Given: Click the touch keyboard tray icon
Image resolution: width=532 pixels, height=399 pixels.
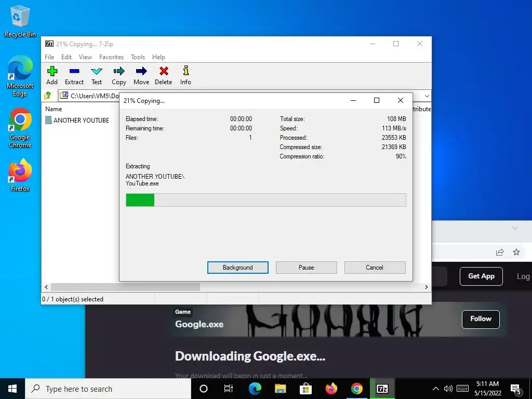Looking at the screenshot, I should coord(462,389).
